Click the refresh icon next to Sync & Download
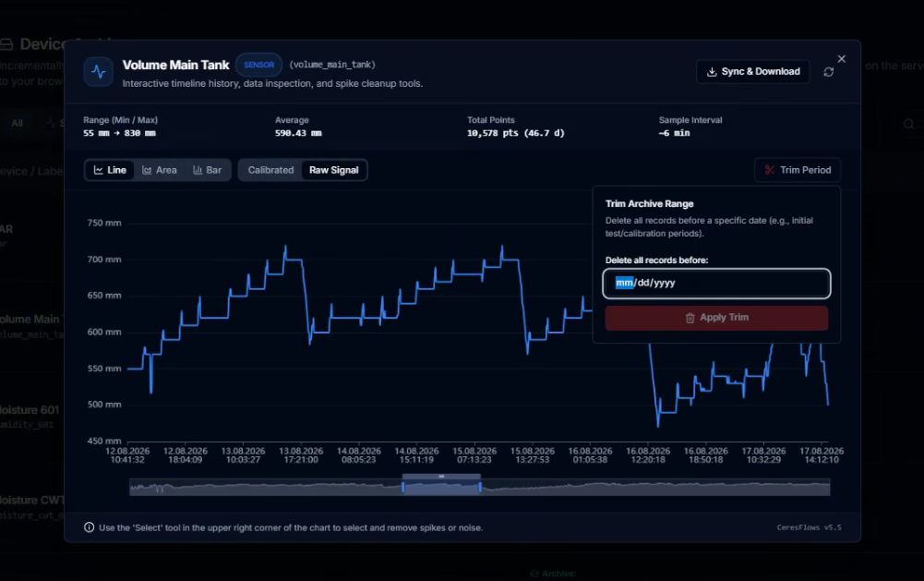This screenshot has width=924, height=581. (829, 72)
